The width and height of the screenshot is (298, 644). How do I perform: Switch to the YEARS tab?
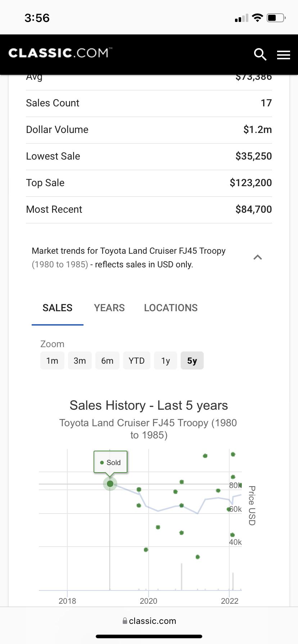(109, 308)
